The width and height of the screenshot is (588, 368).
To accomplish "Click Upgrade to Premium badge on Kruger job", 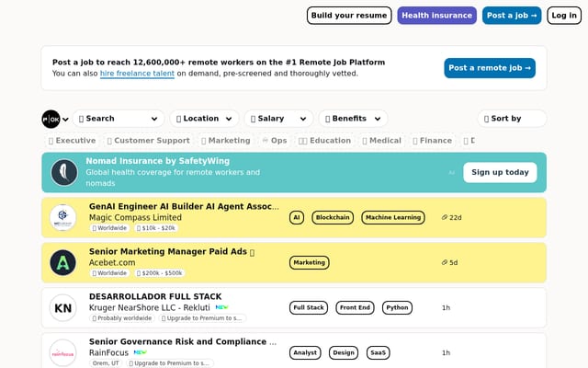I will tap(202, 318).
